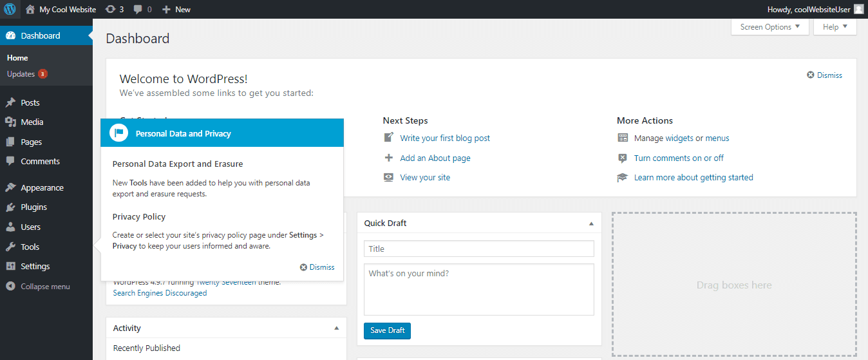This screenshot has width=868, height=360.
Task: Click the widgets link in More Actions
Action: 679,138
